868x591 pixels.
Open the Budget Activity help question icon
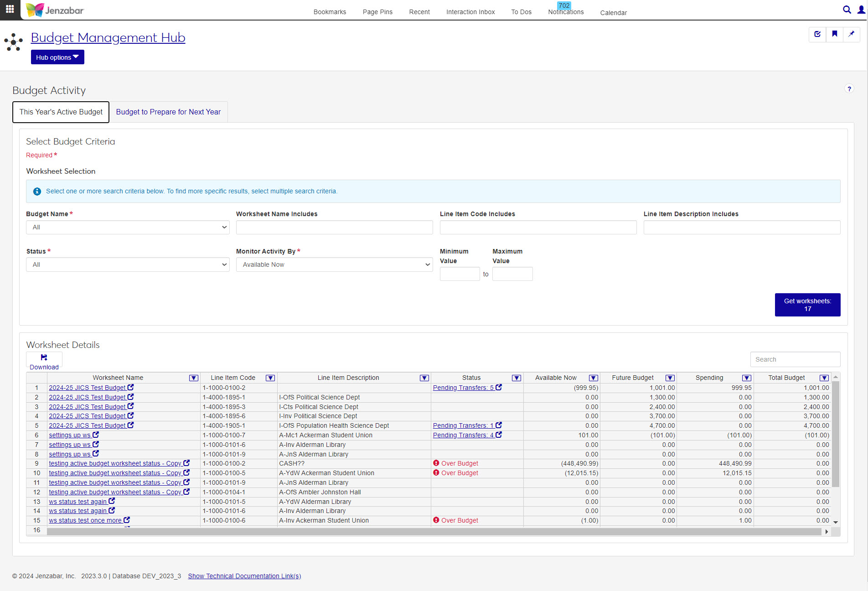coord(849,89)
